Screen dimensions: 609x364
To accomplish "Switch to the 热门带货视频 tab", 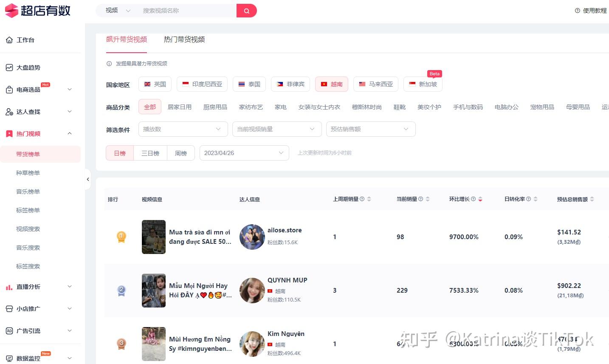I will pyautogui.click(x=184, y=39).
